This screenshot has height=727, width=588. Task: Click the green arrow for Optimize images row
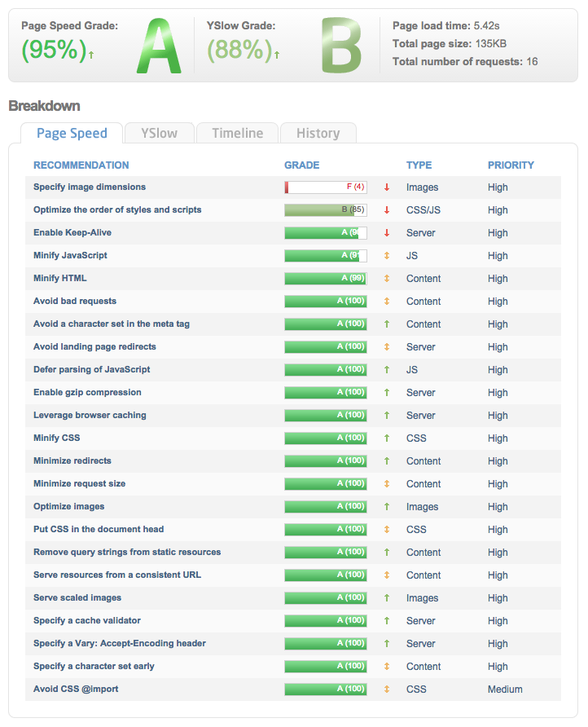click(387, 507)
